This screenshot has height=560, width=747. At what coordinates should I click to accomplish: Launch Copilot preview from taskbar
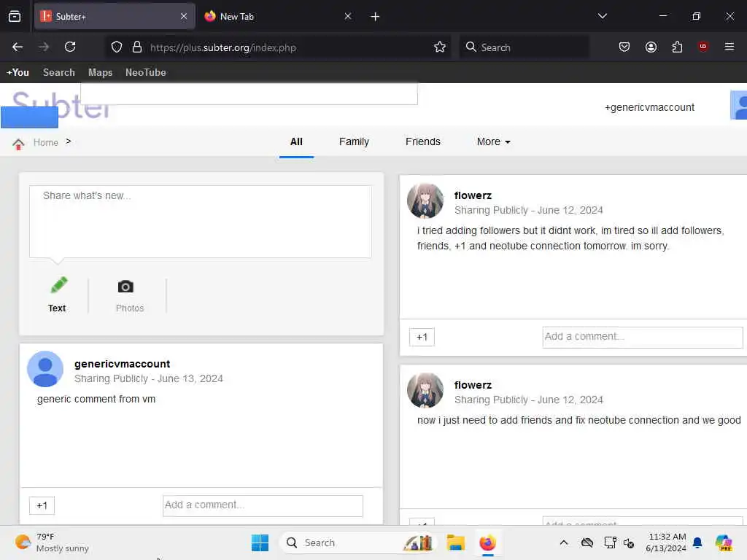pyautogui.click(x=724, y=542)
